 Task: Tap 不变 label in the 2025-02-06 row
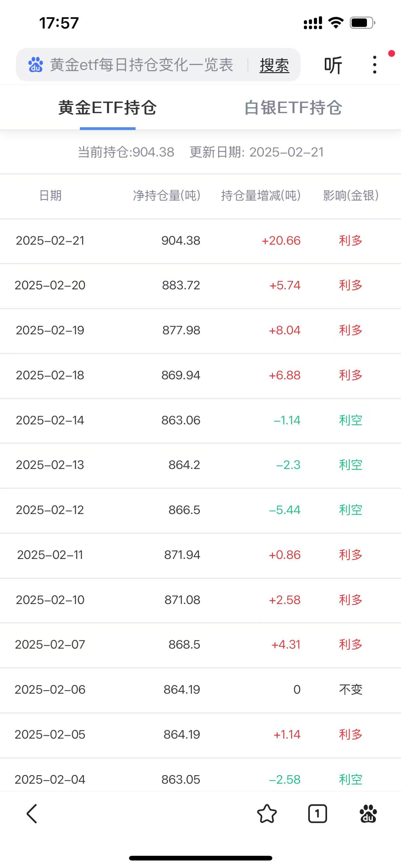350,690
